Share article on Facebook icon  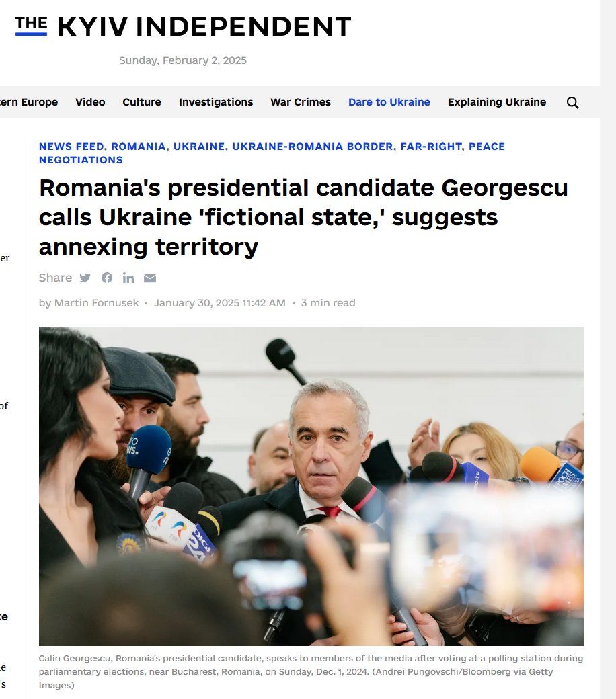tap(107, 278)
